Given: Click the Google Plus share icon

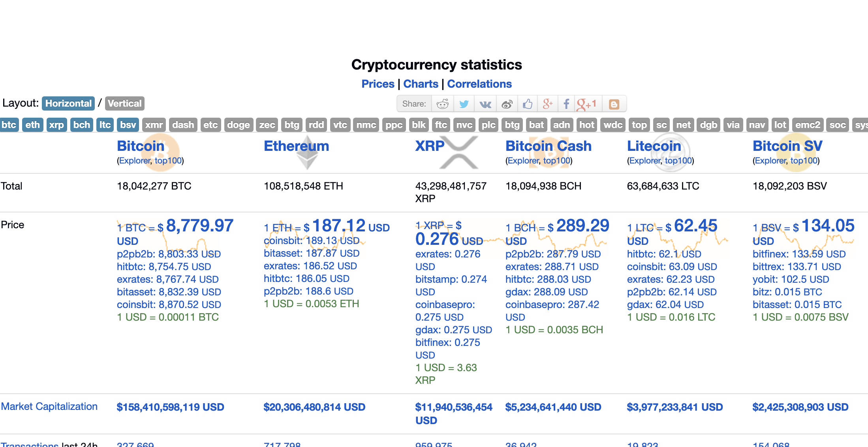Looking at the screenshot, I should click(x=548, y=104).
